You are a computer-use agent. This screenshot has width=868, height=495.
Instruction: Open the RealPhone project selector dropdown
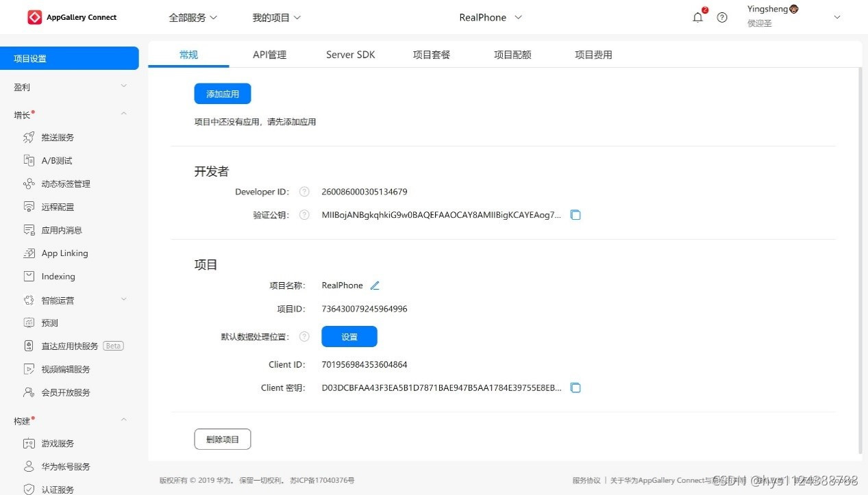(x=491, y=18)
